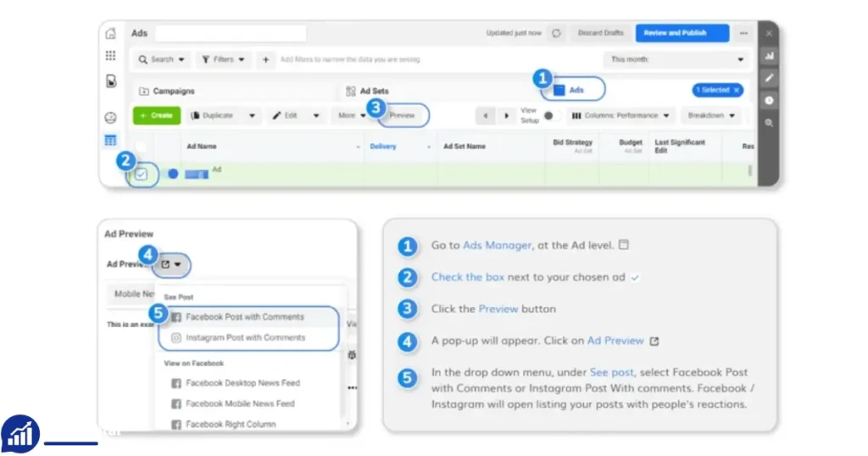Open the ellipsis icon in Ad Preview panel
The width and height of the screenshot is (868, 456).
(352, 388)
